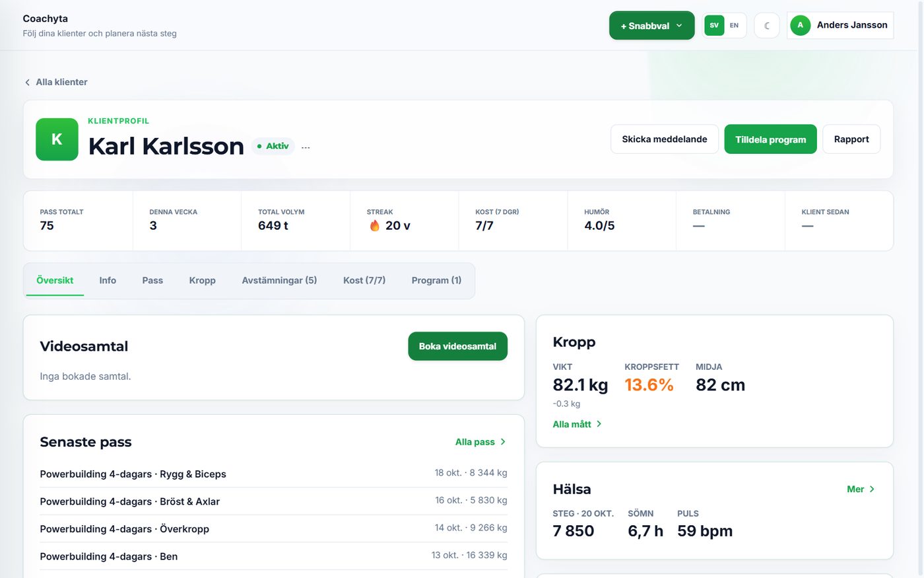Viewport: 924px width, 578px height.
Task: Click Boka videosamtal button
Action: click(x=457, y=346)
